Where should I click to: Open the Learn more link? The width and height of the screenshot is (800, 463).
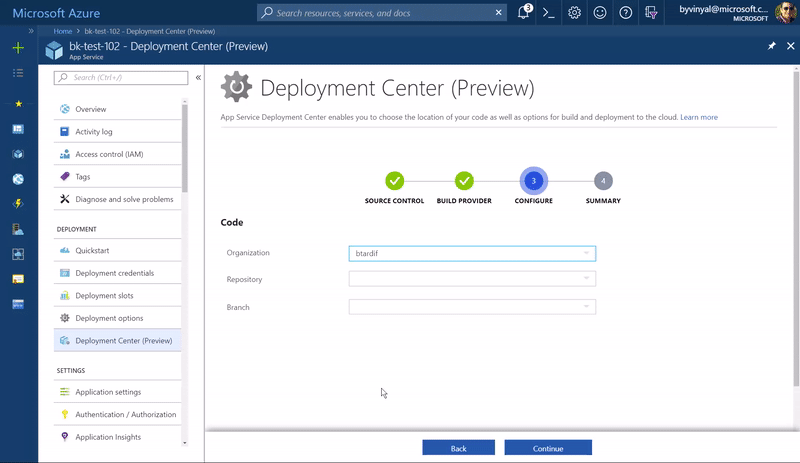point(699,117)
